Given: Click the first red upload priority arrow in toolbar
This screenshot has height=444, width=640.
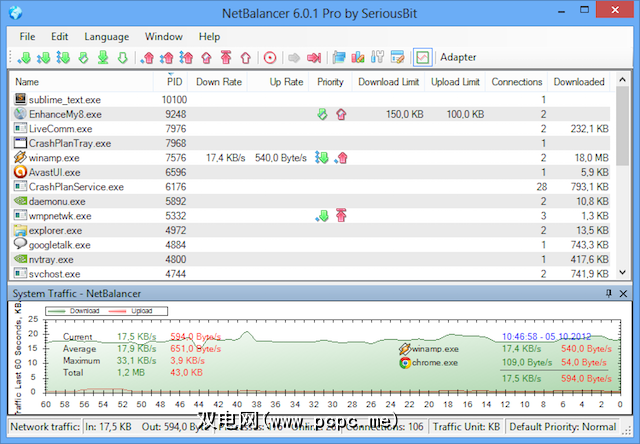Looking at the screenshot, I should pyautogui.click(x=149, y=58).
